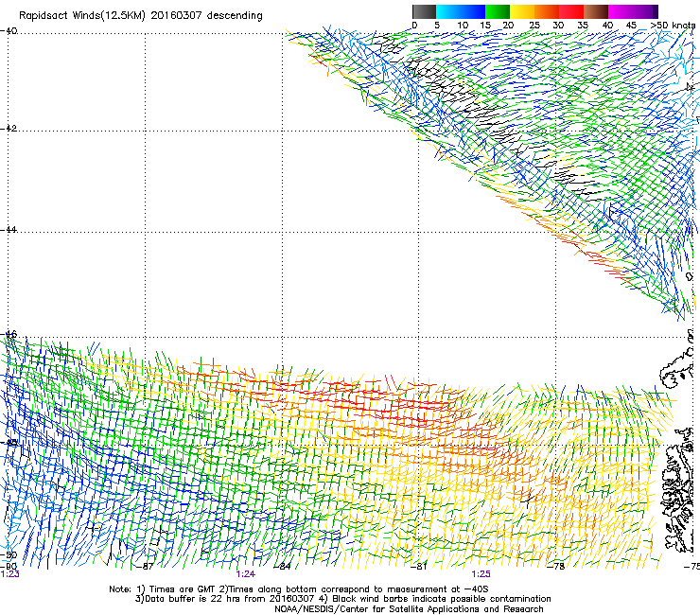This screenshot has width=700, height=615.
Task: Click the '1:25' pass time label
Action: pos(481,574)
